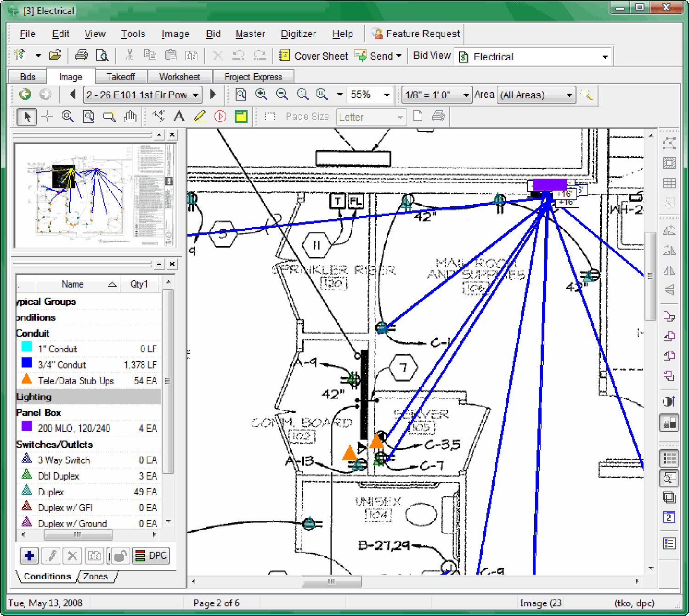Click the blue plus add condition button
689x616 pixels.
coord(29,556)
